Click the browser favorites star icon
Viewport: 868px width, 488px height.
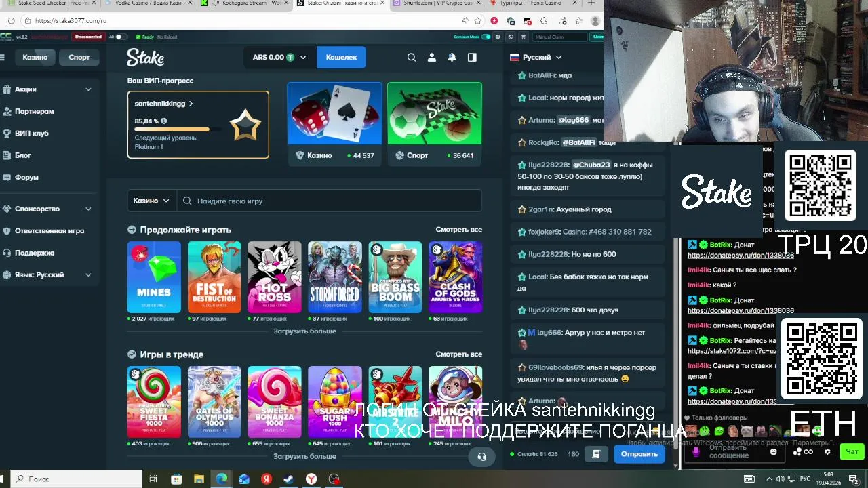(x=478, y=20)
